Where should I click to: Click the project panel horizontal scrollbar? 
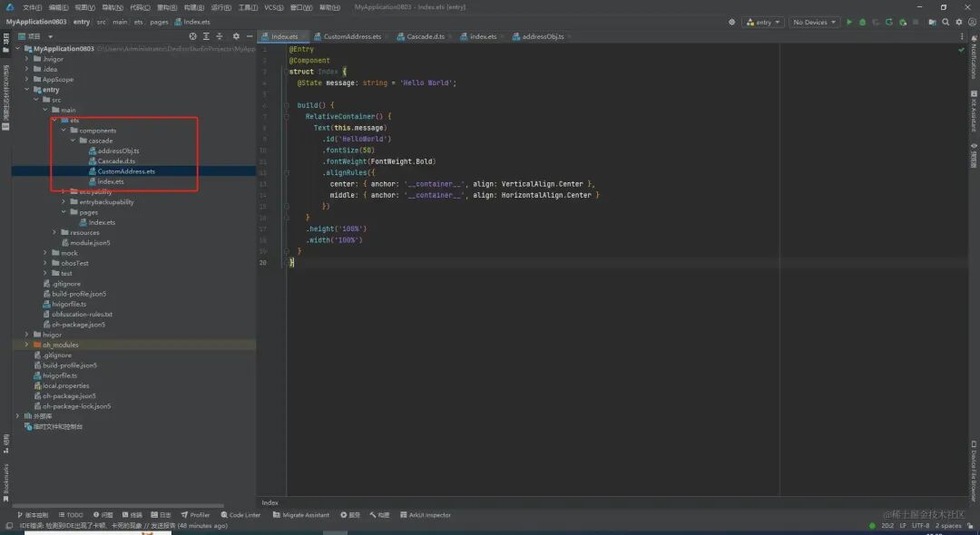(118, 506)
